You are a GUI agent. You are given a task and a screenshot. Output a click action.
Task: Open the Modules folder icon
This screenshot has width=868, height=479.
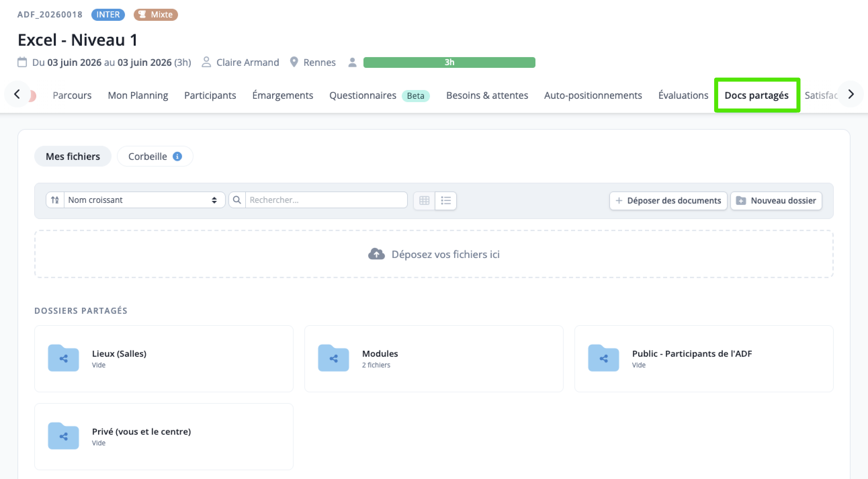pyautogui.click(x=333, y=358)
